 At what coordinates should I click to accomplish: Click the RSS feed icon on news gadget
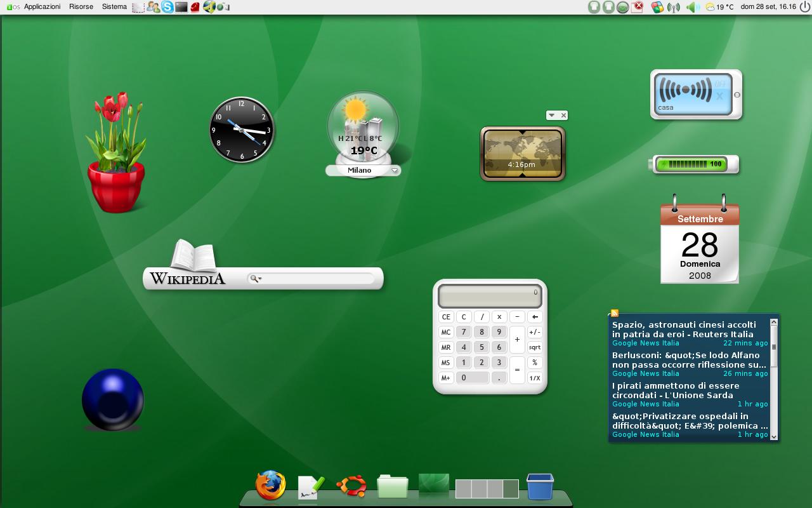pos(614,313)
